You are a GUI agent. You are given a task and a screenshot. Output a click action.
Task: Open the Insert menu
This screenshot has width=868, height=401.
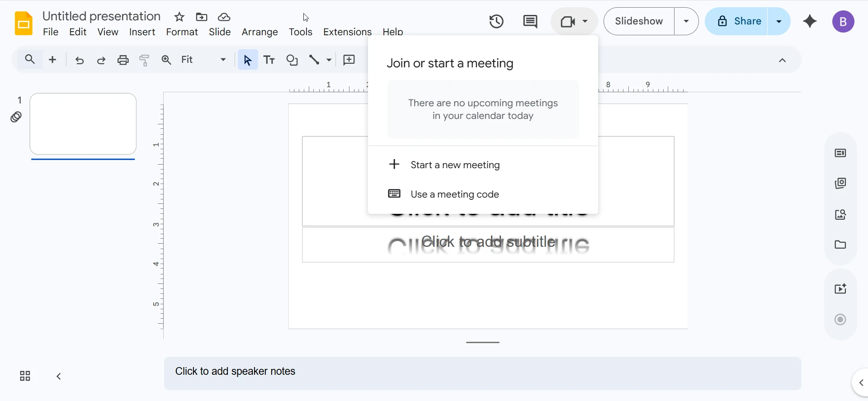pyautogui.click(x=142, y=32)
